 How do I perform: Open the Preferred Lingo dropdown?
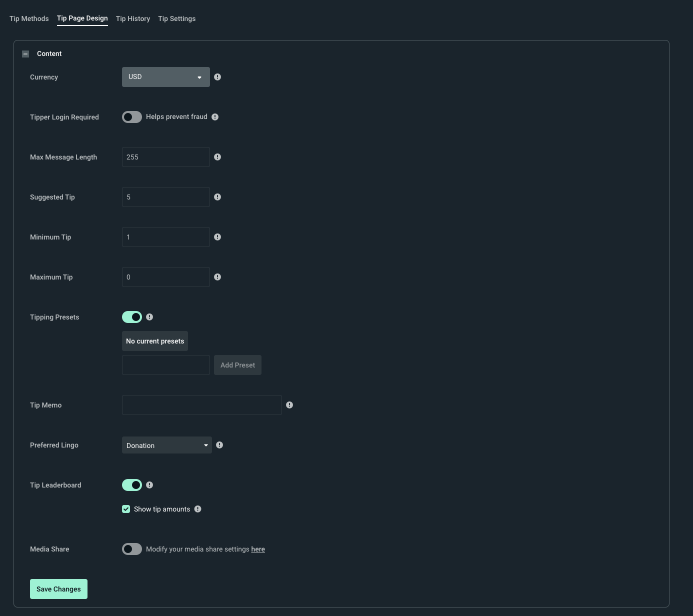[x=166, y=444]
